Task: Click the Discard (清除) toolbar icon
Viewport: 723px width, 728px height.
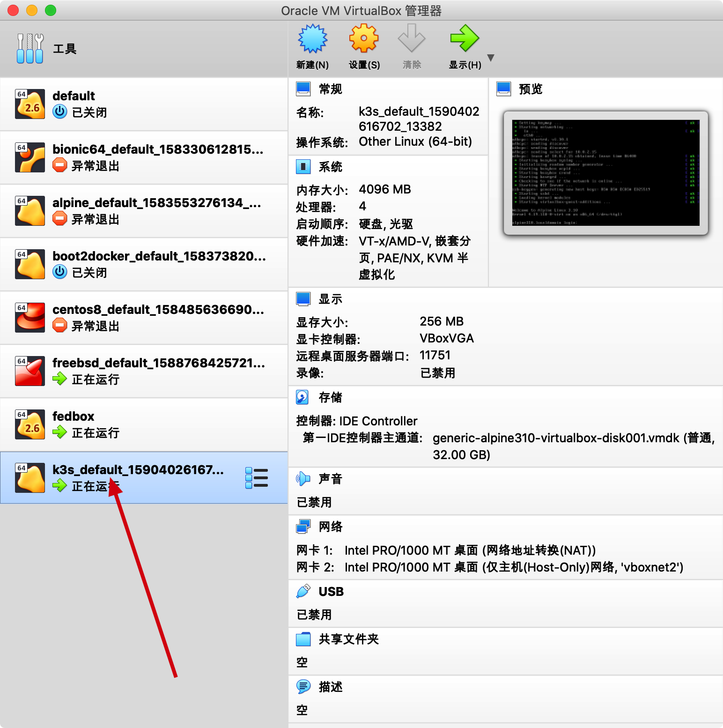Action: [x=412, y=38]
